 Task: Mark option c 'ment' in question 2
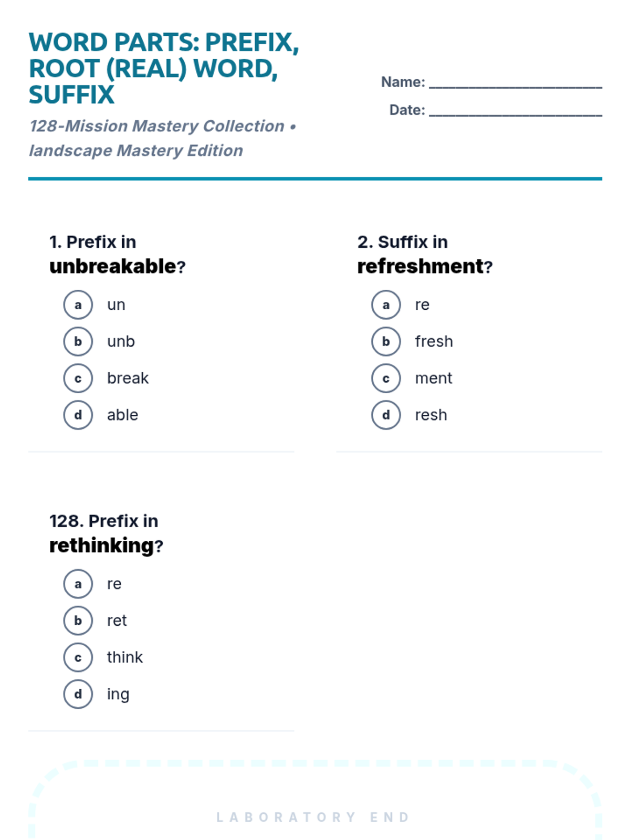tap(386, 379)
